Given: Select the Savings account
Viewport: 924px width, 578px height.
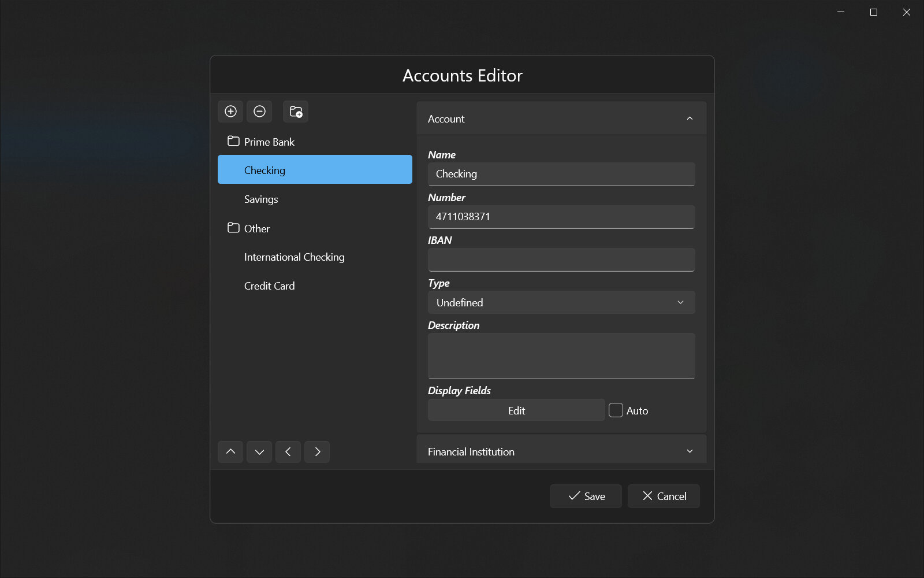Looking at the screenshot, I should coord(315,199).
